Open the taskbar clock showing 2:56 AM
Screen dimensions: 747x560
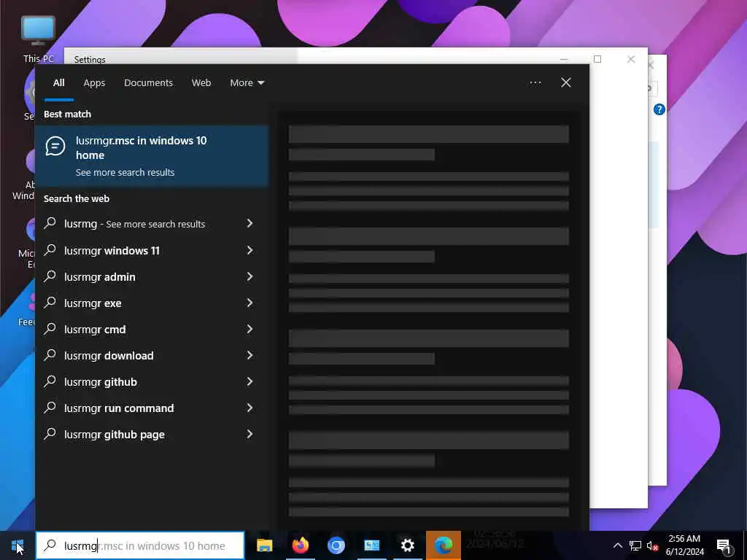[684, 545]
